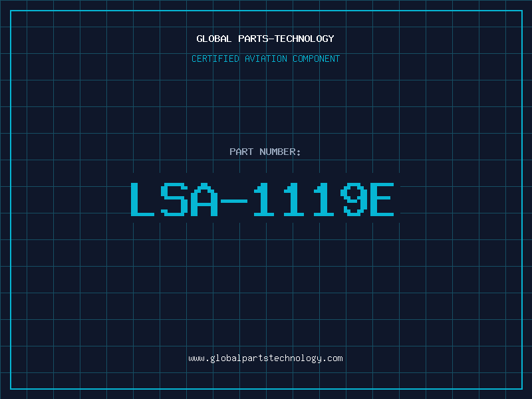
Task: Click the 'GLOBAL PARTS-TECHNOLOGY' heading
Action: click(x=265, y=39)
